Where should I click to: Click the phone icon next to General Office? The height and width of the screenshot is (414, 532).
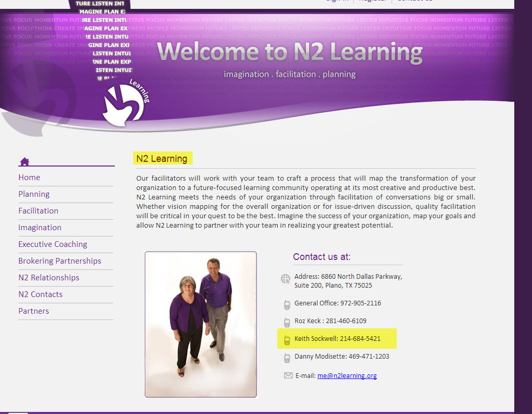(287, 304)
